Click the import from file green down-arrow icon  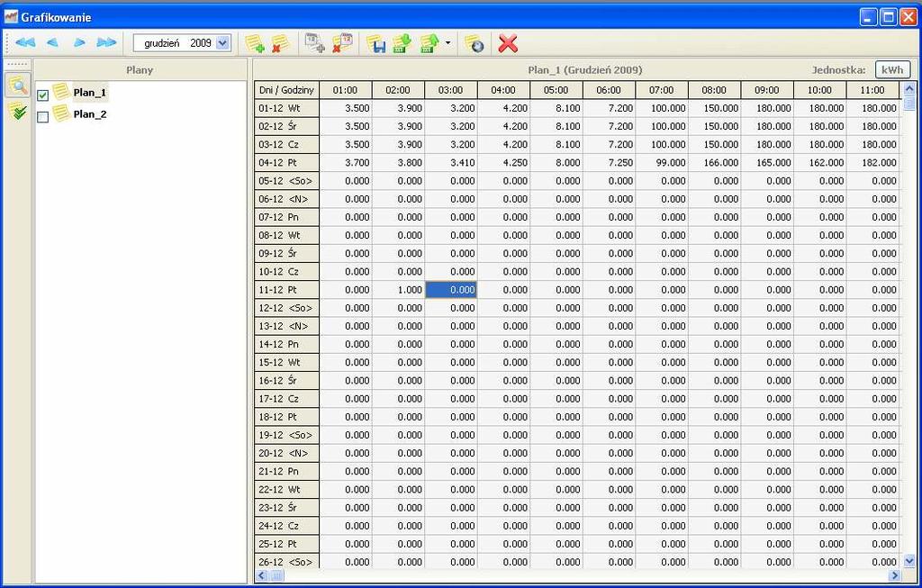(x=402, y=43)
